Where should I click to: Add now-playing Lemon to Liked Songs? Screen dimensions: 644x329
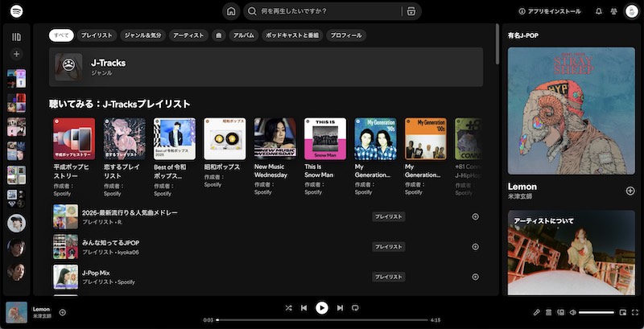pos(63,312)
